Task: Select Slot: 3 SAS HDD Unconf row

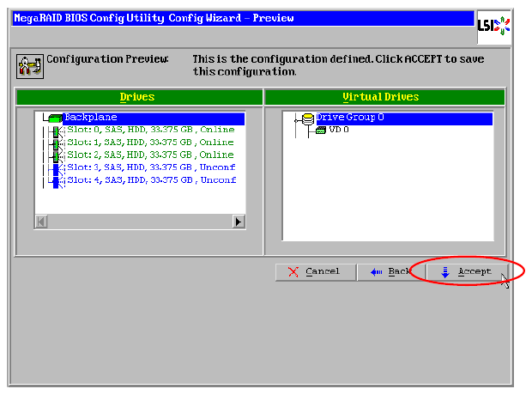Action: coord(151,167)
